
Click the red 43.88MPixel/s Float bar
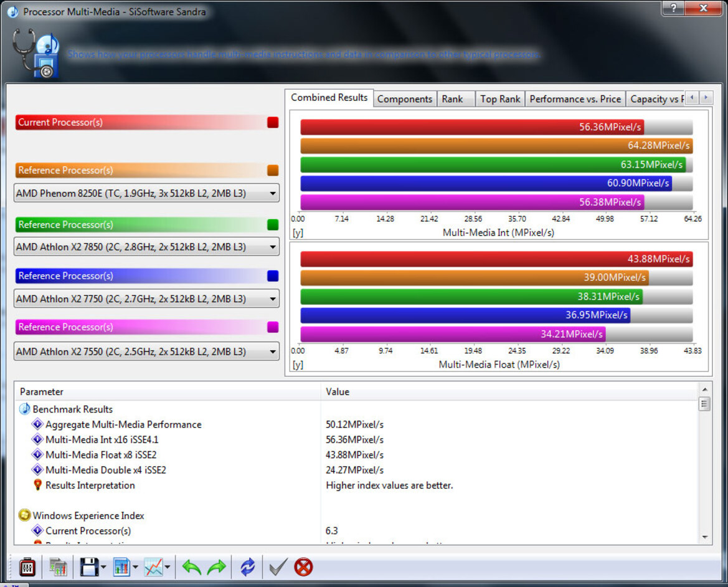coord(496,259)
